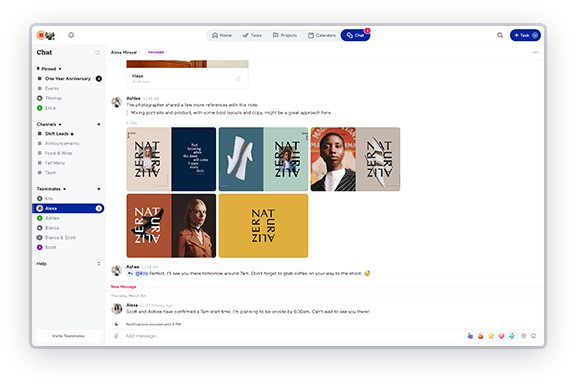Open search with the magnifier icon
The width and height of the screenshot is (576, 384).
pos(500,35)
